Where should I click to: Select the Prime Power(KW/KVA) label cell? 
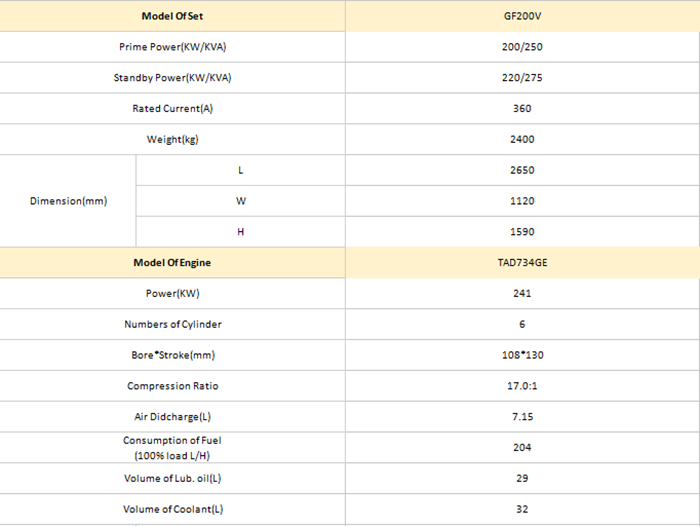tap(172, 47)
